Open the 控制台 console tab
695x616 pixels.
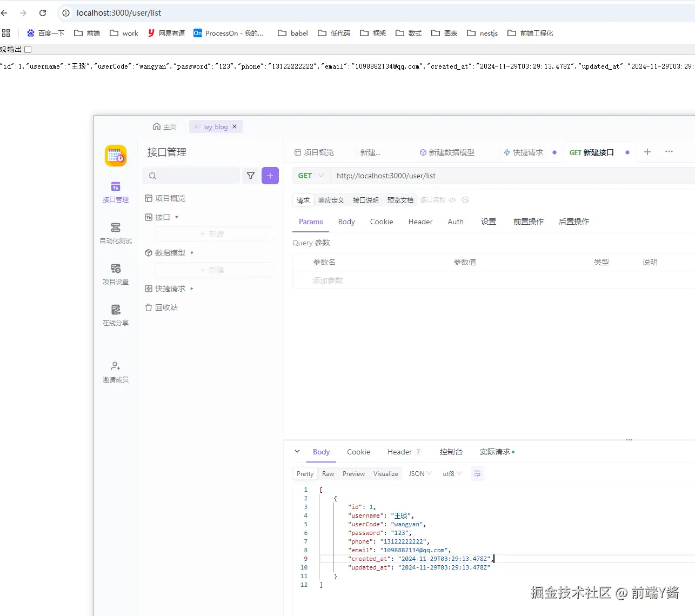(x=451, y=452)
